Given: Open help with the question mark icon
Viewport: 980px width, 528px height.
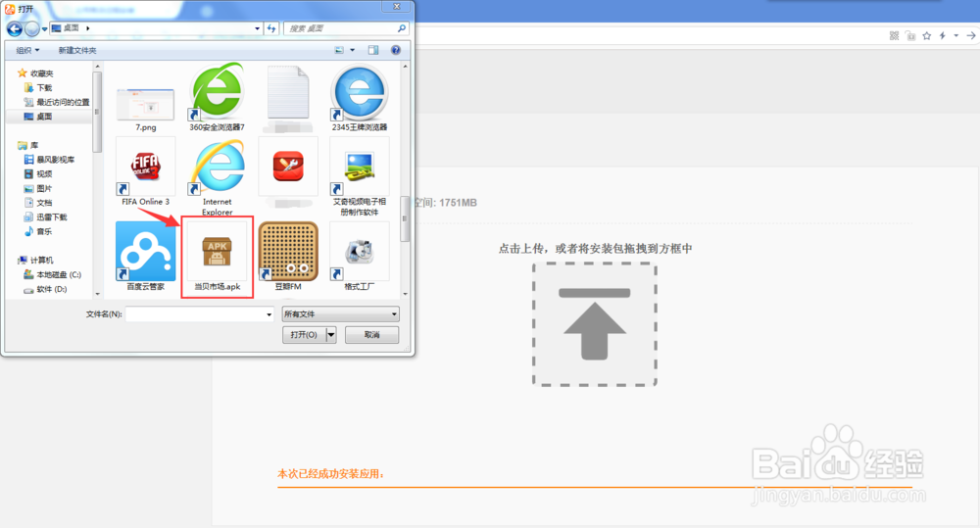Looking at the screenshot, I should point(396,50).
